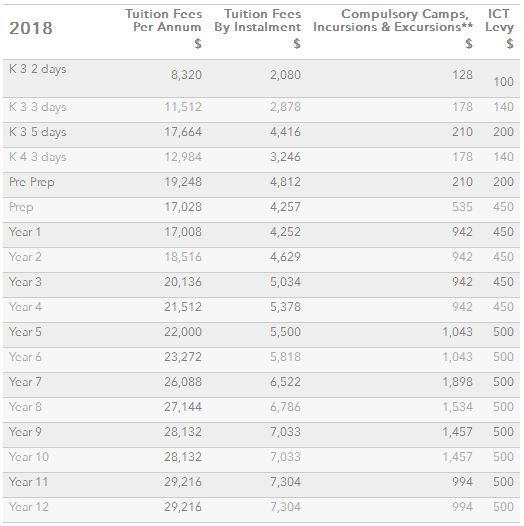This screenshot has width=524, height=526.
Task: Click Year 9 annual fee 28,132
Action: (x=183, y=432)
